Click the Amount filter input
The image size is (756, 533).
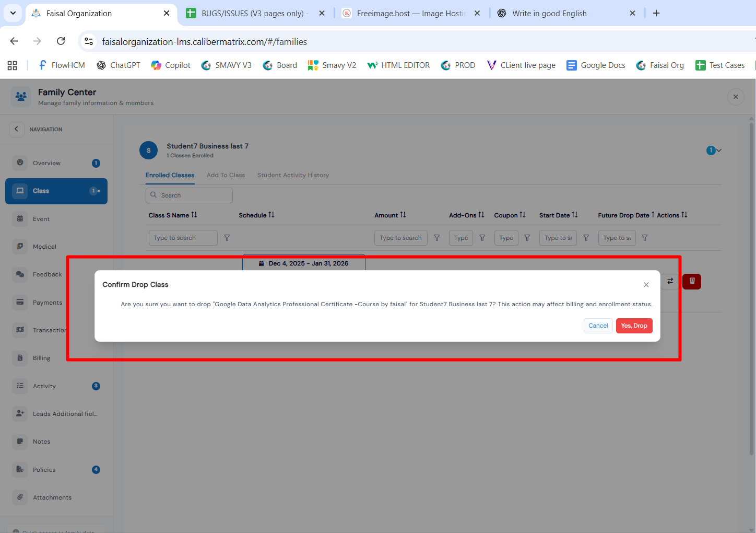point(401,238)
